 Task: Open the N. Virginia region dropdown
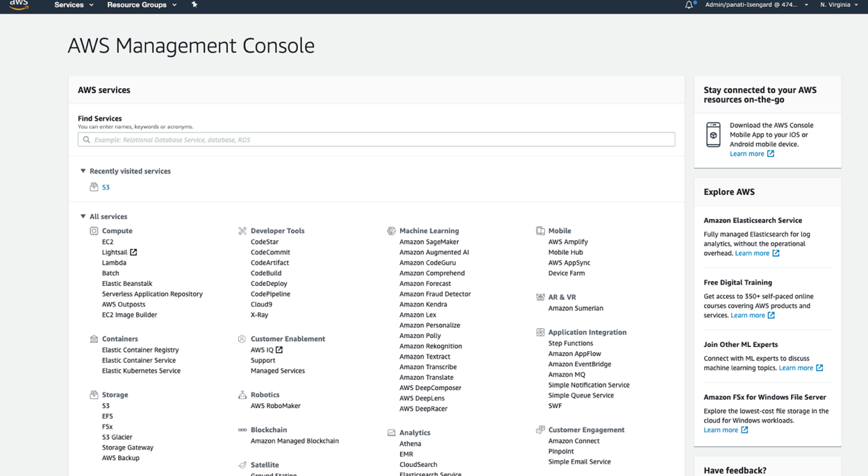click(x=839, y=5)
